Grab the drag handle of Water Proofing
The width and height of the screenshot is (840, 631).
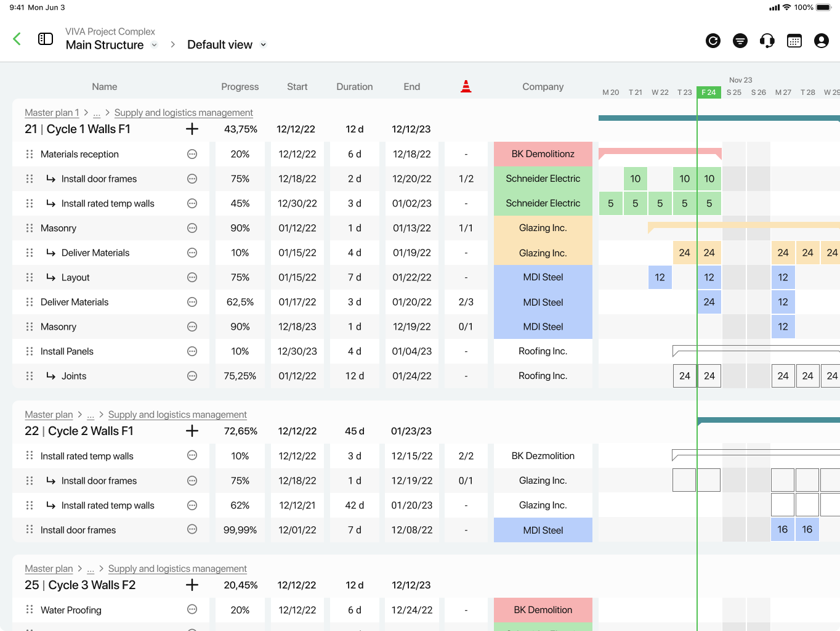coord(30,609)
